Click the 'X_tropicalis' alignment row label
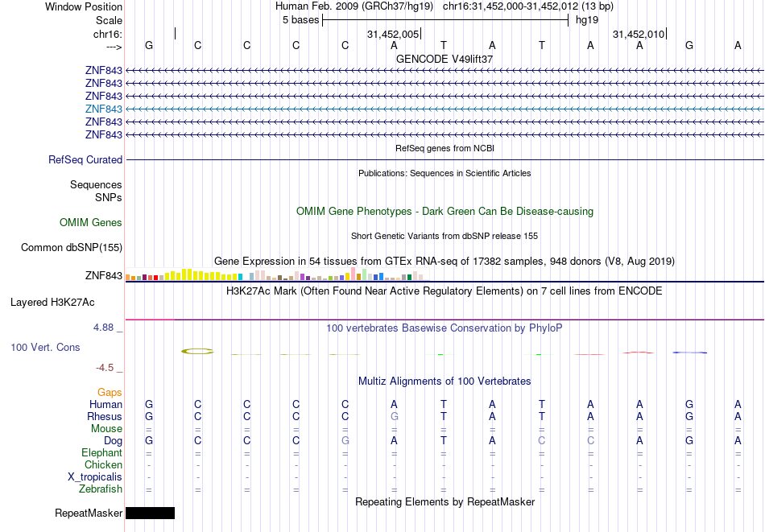The image size is (765, 532). (x=95, y=477)
